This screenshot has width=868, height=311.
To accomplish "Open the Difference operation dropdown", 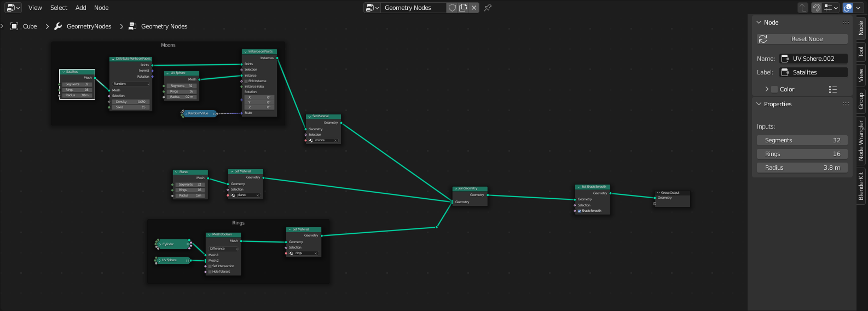I will coord(223,249).
